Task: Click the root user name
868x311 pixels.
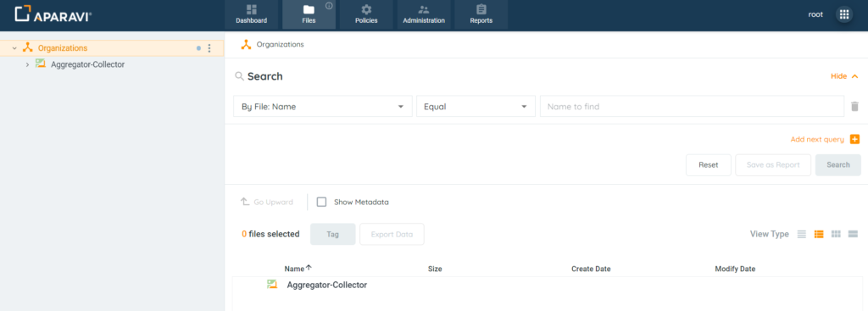Action: click(816, 14)
